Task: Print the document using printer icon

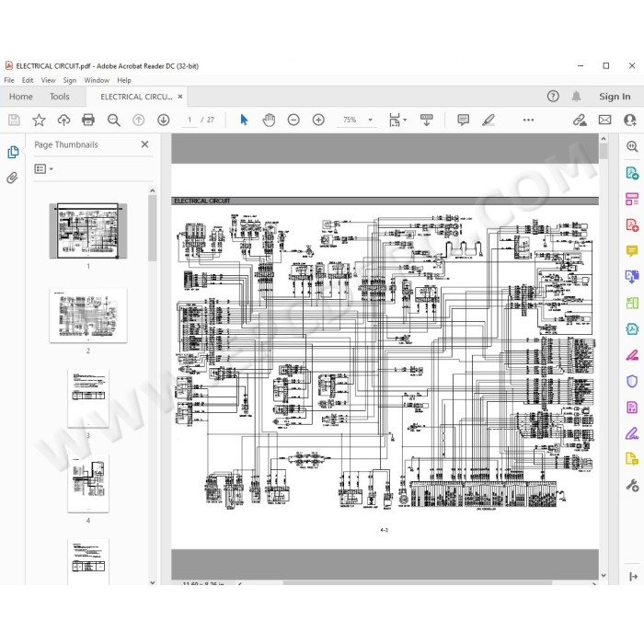Action: click(88, 120)
